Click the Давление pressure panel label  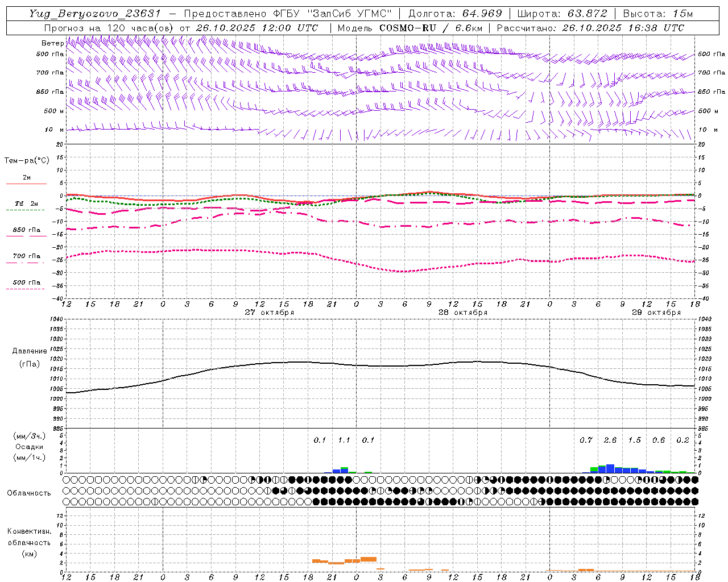click(x=30, y=351)
